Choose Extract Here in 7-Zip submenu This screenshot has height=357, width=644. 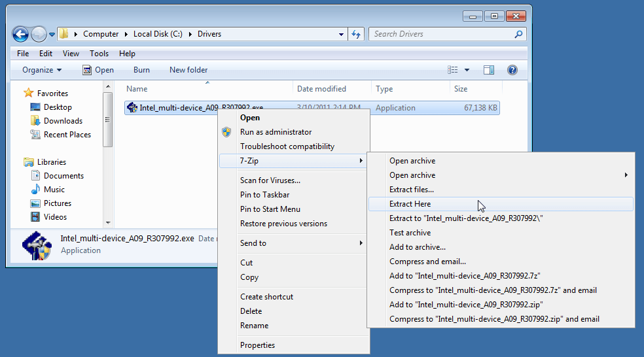501,204
